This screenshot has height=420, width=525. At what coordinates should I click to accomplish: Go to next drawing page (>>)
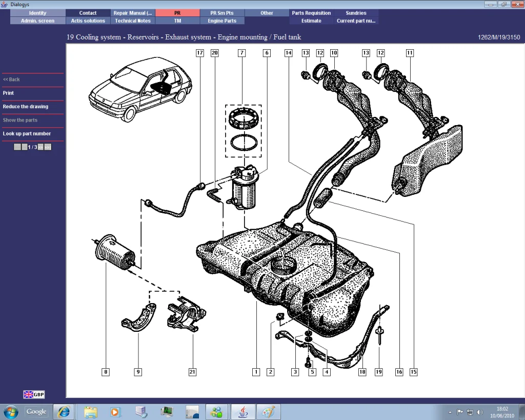pyautogui.click(x=41, y=147)
